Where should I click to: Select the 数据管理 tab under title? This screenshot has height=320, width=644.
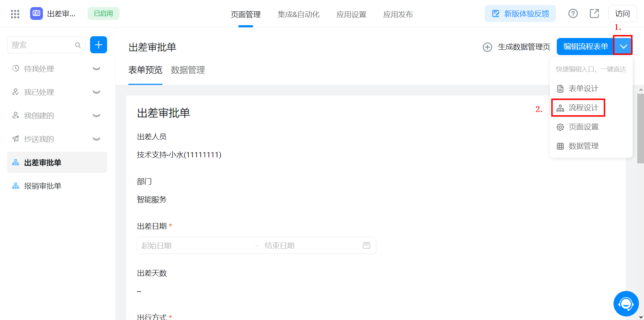(x=188, y=70)
